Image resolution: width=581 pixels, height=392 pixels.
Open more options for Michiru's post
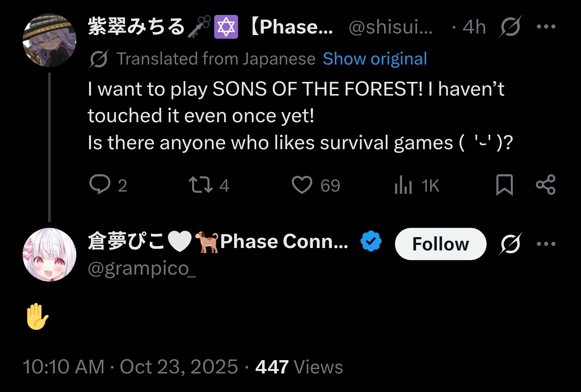546,27
